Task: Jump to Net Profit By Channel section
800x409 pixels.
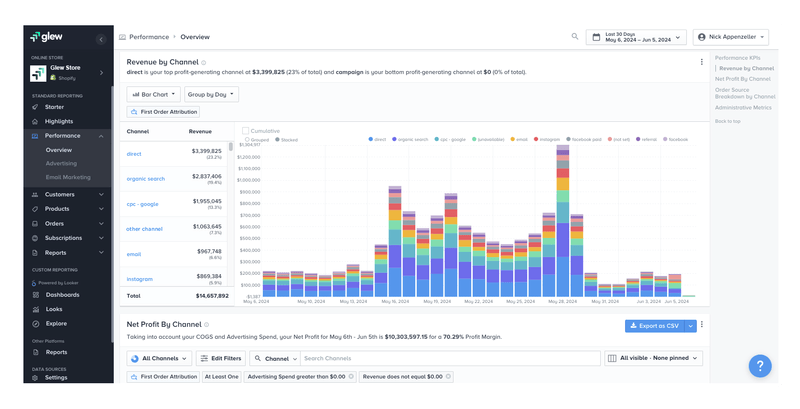Action: [743, 79]
